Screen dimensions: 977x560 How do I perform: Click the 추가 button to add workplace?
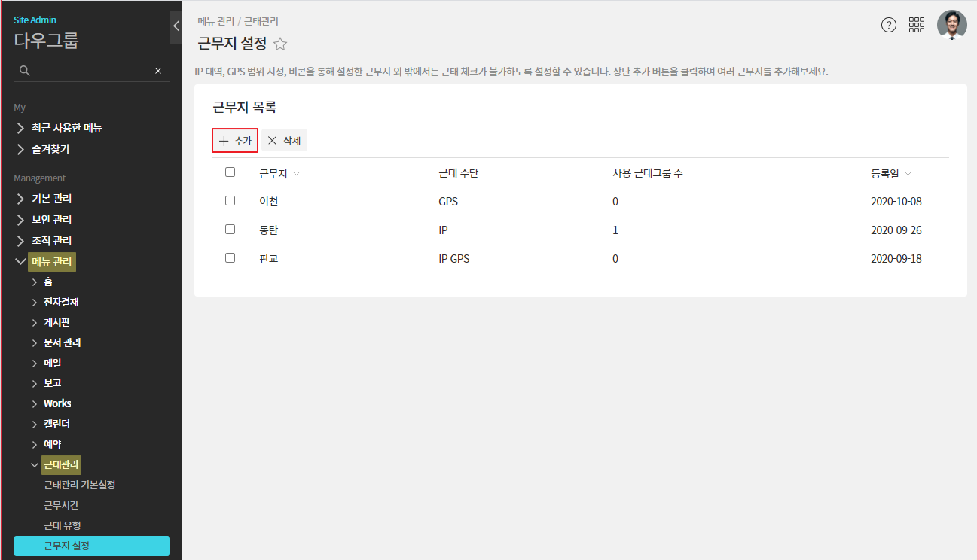point(235,141)
